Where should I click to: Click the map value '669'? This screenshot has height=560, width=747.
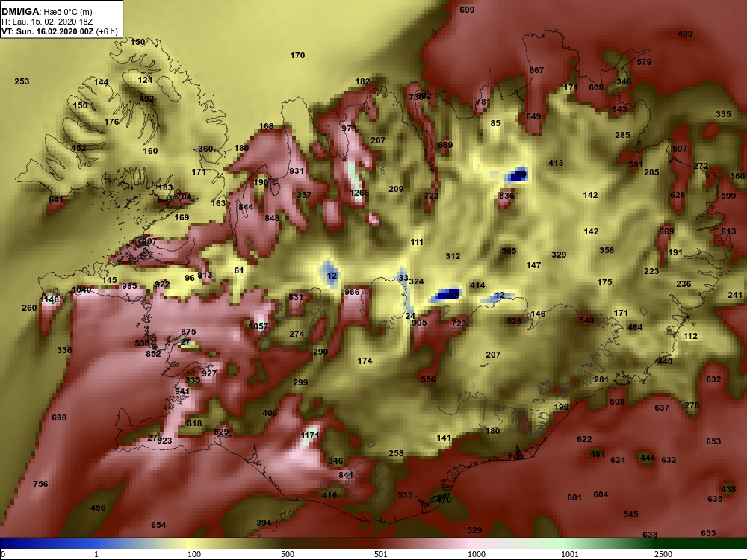[666, 231]
